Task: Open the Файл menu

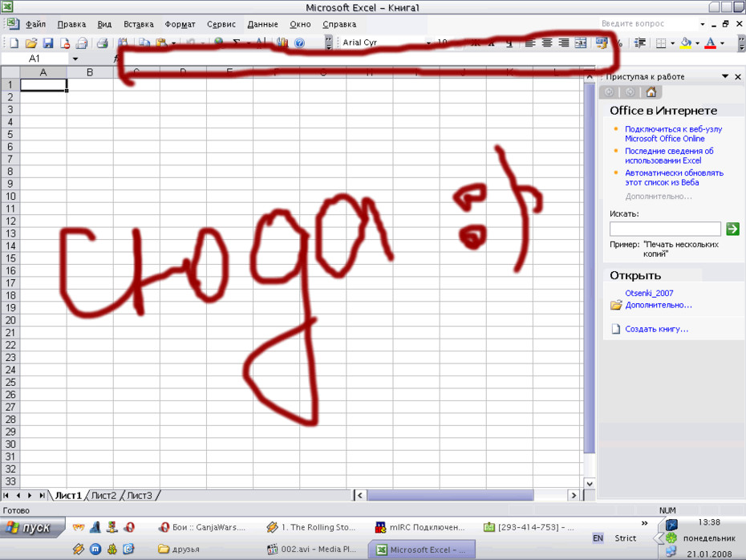Action: click(x=35, y=24)
